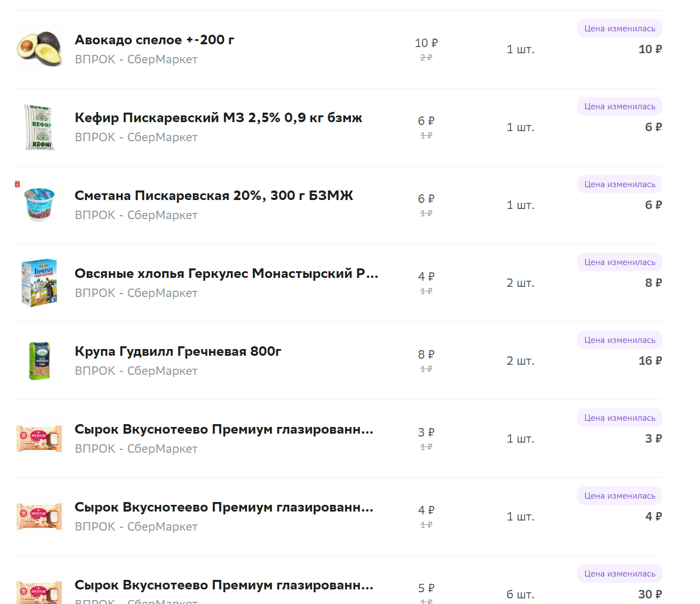Screen dimensions: 700x604
Task: Open the Кефир Пискаревский product image
Action: pyautogui.click(x=39, y=127)
